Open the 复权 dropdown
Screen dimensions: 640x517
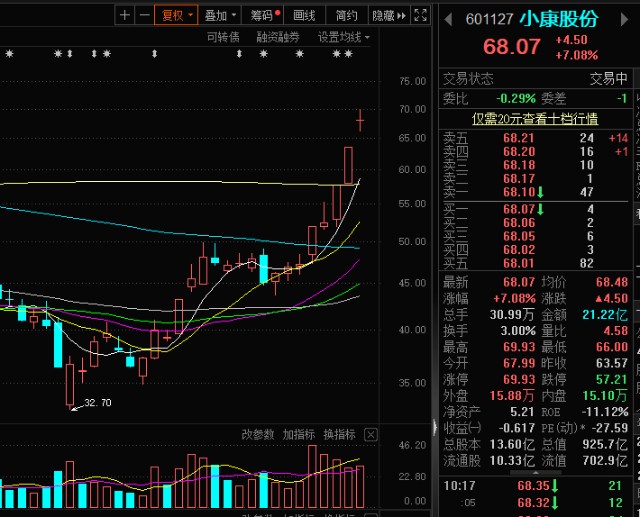[177, 15]
